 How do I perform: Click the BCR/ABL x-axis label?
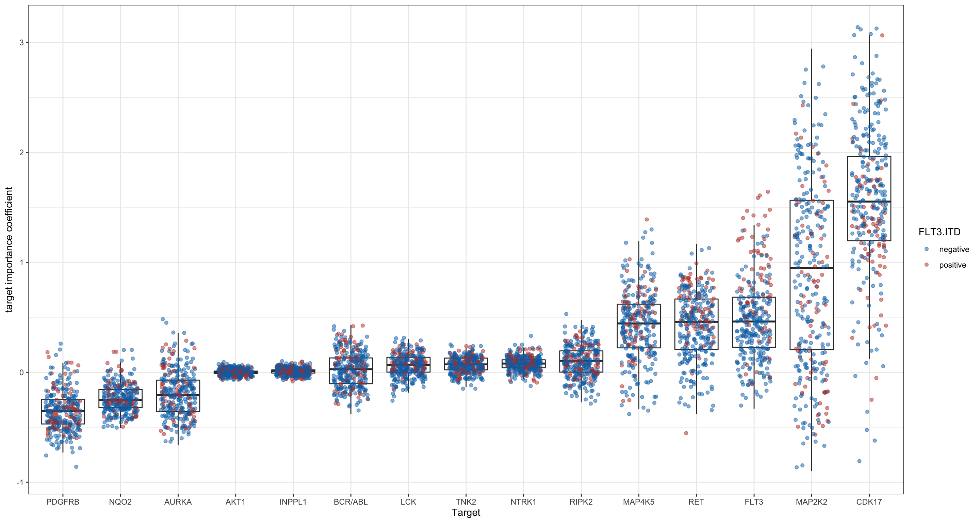point(350,502)
